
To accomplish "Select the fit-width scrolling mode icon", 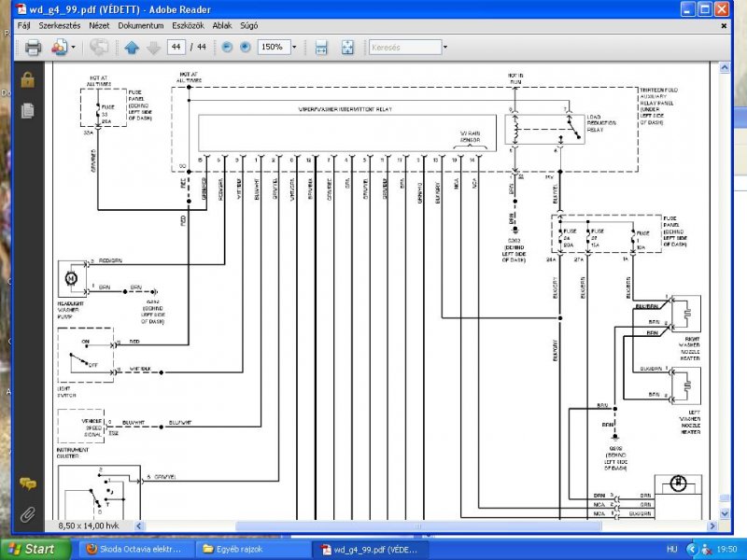I will coord(321,48).
